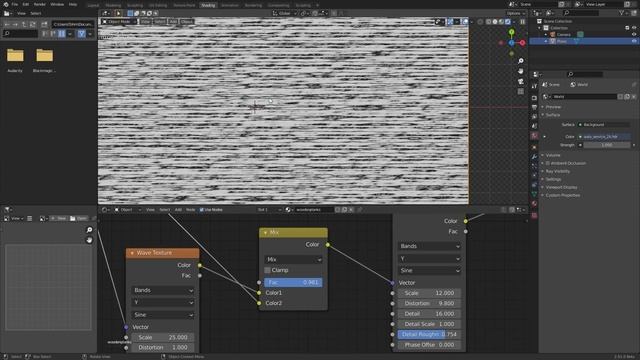Open the Blender logo menu
This screenshot has width=640, height=360.
click(6, 4)
